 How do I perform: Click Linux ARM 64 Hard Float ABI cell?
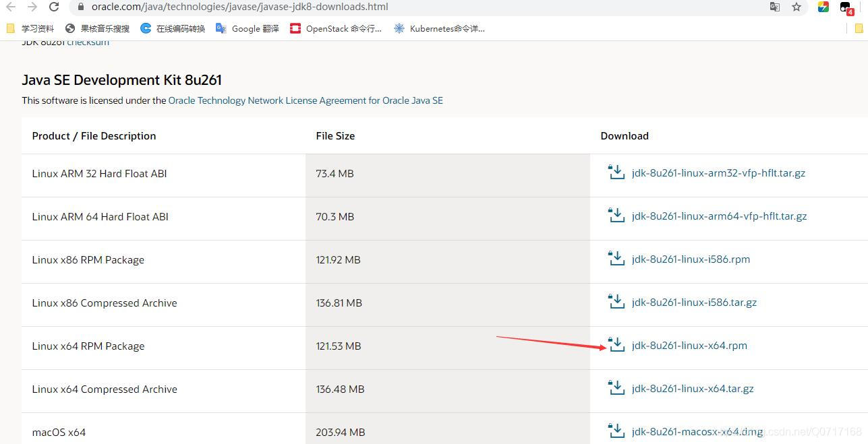click(x=100, y=217)
